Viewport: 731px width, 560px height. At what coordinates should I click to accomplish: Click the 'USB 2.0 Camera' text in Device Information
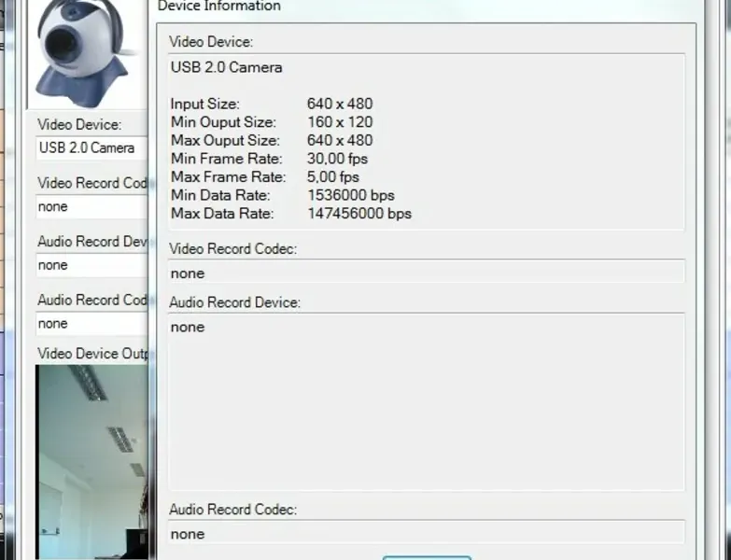point(226,67)
